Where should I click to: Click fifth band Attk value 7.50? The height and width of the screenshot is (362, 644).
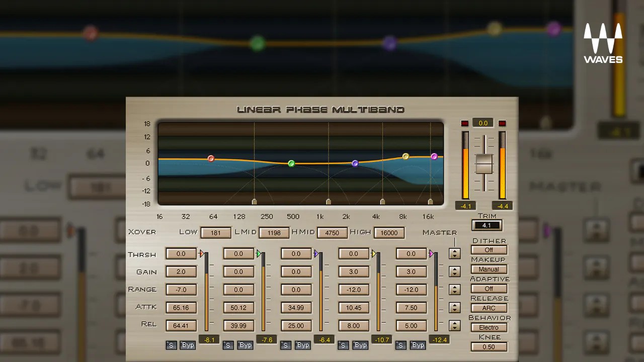click(x=411, y=308)
